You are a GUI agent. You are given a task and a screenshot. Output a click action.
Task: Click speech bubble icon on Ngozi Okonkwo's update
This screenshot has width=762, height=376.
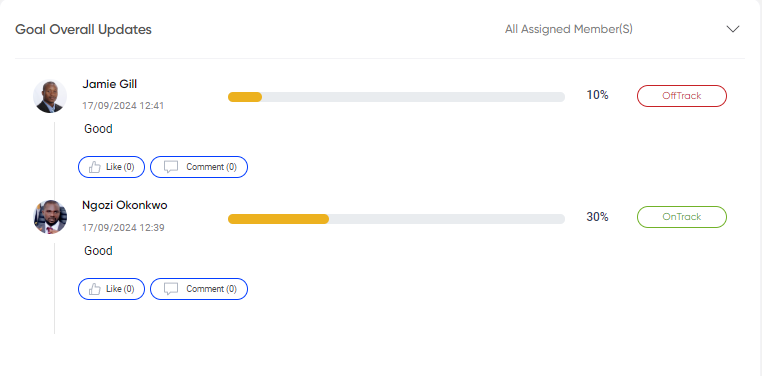pos(171,289)
